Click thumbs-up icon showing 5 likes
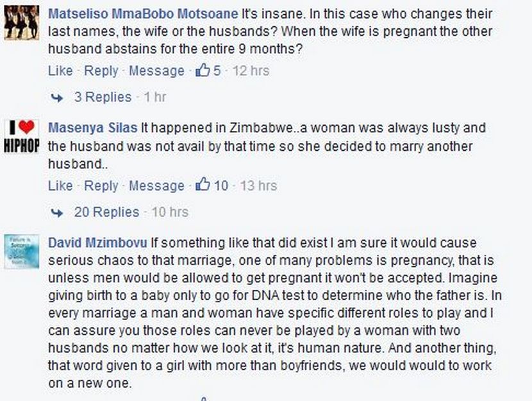Viewport: 532px width, 401px height. click(203, 71)
